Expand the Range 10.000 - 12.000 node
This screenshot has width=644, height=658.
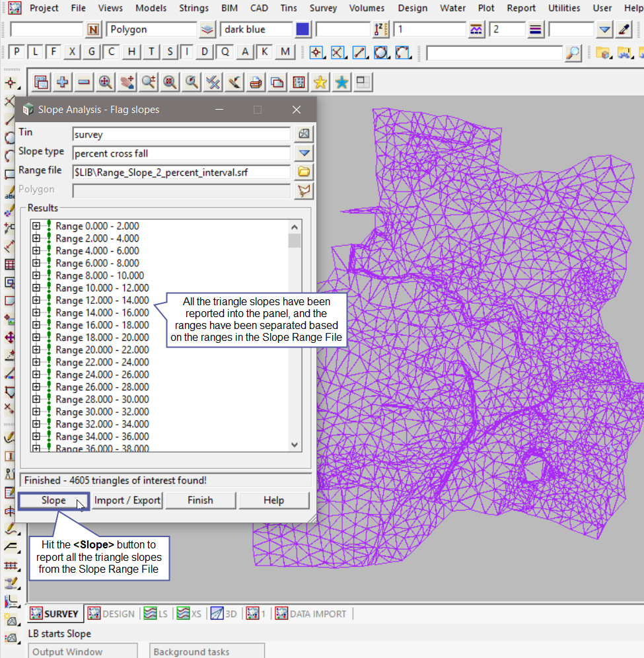pos(36,288)
